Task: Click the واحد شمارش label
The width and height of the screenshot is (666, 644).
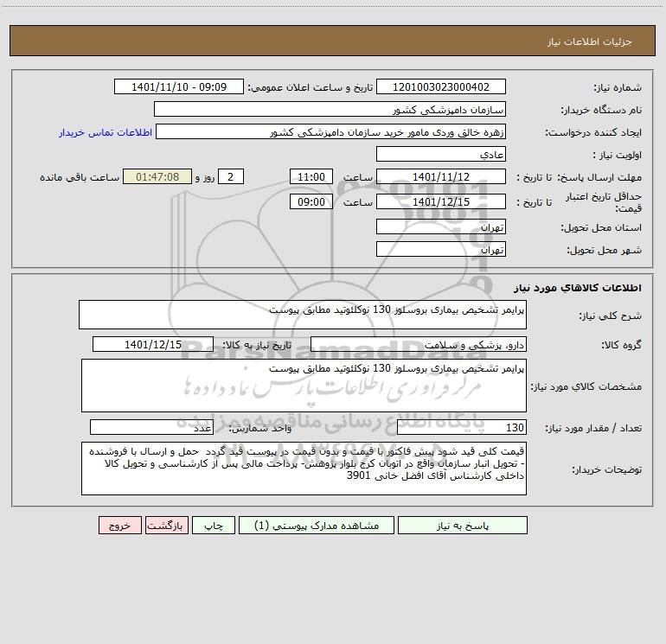Action: click(260, 428)
